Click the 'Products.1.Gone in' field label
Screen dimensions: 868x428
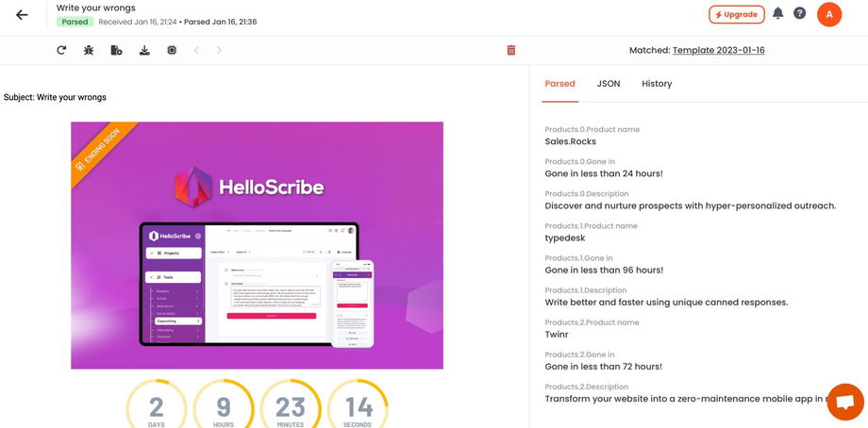click(579, 258)
